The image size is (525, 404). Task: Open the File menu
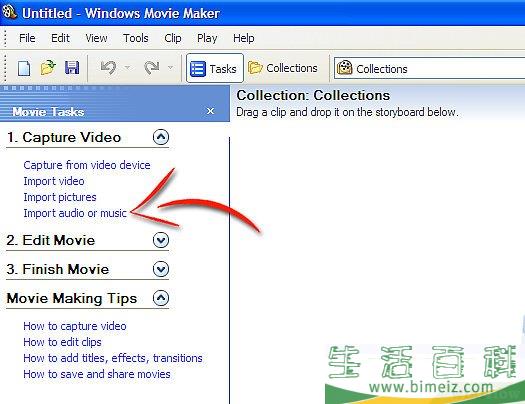pos(27,38)
